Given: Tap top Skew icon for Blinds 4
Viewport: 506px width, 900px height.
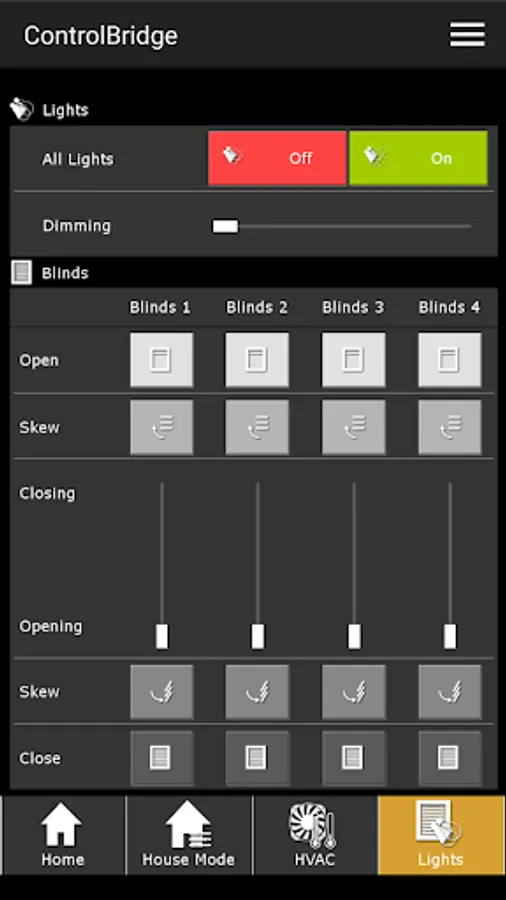Looking at the screenshot, I should pos(450,428).
